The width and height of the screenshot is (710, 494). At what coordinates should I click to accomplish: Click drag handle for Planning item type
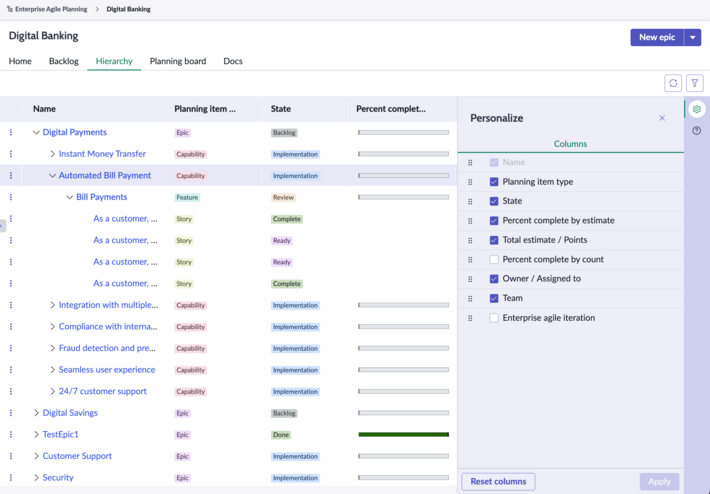click(470, 182)
